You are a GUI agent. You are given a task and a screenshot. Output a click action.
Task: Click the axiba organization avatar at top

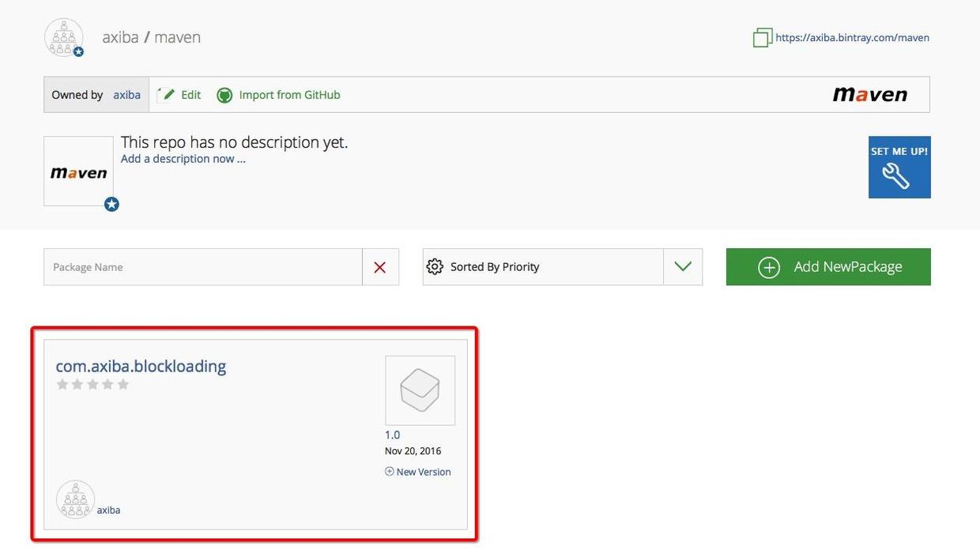click(x=64, y=37)
